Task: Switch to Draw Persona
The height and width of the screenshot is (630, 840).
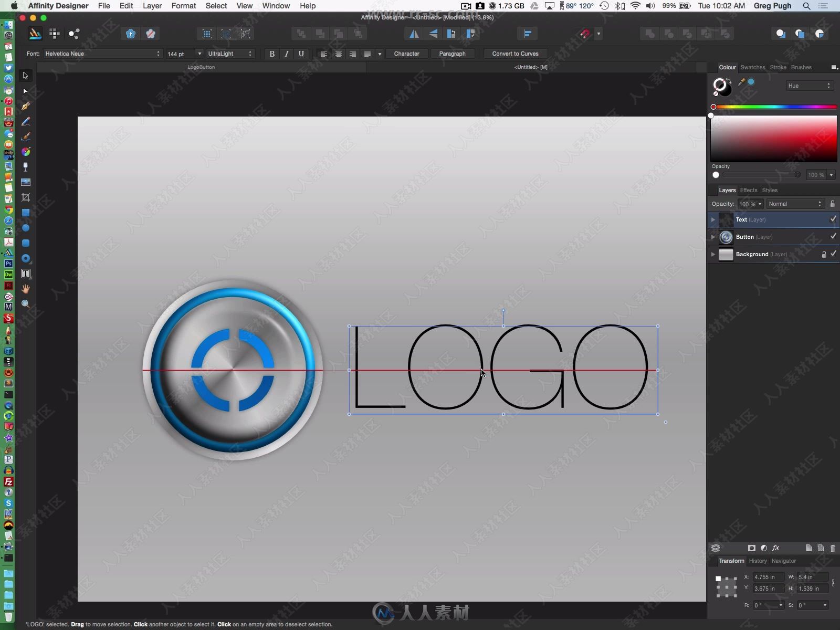Action: pyautogui.click(x=35, y=34)
